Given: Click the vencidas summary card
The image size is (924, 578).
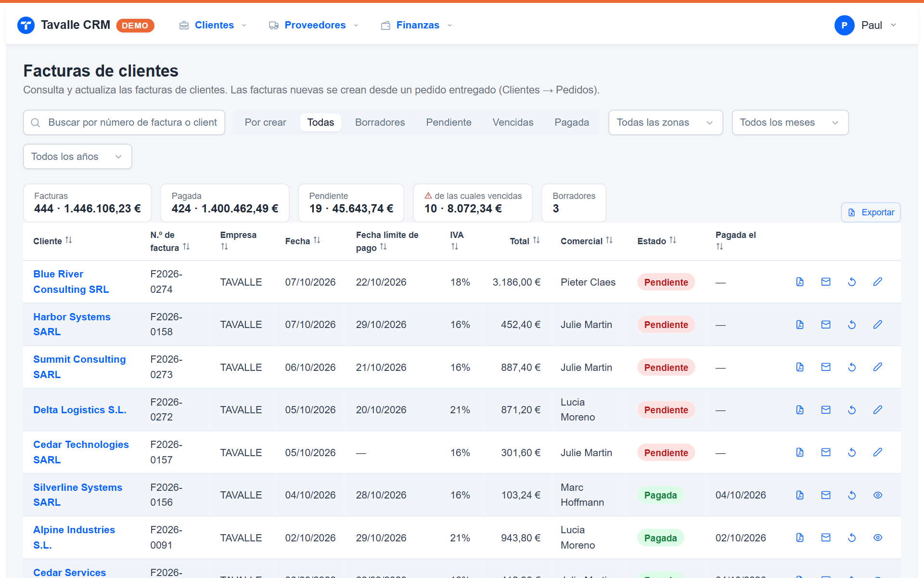Looking at the screenshot, I should pos(473,203).
